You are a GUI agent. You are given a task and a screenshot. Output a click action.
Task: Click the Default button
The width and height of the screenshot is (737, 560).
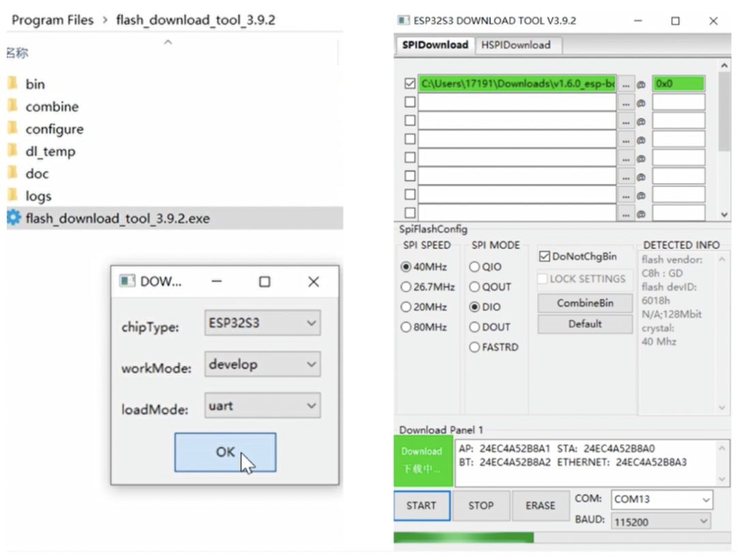pos(586,324)
